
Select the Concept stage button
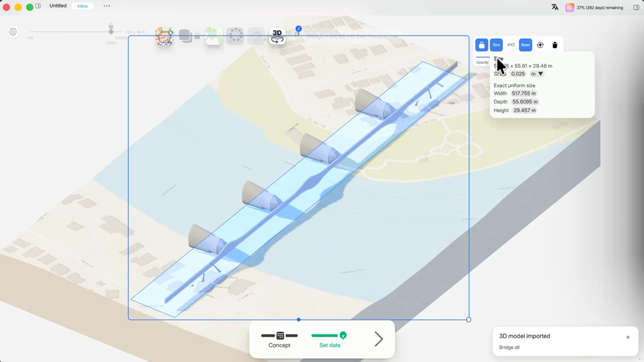279,340
